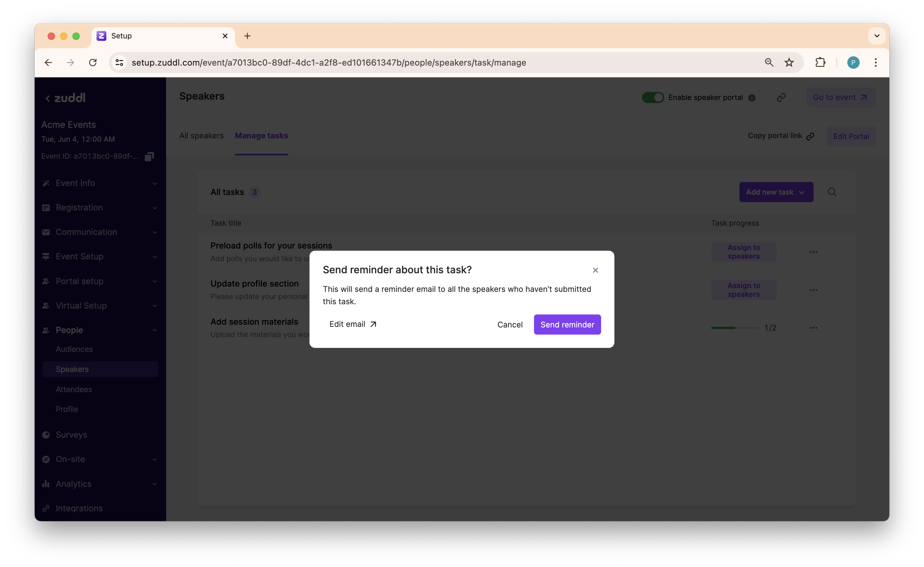Image resolution: width=924 pixels, height=567 pixels.
Task: Expand the Event info sidebar section
Action: point(99,183)
